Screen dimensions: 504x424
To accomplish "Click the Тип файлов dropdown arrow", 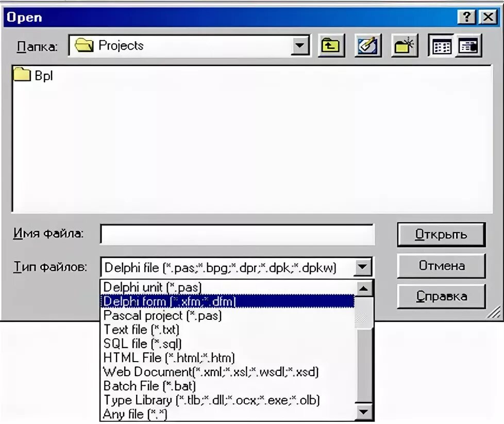I will (363, 267).
